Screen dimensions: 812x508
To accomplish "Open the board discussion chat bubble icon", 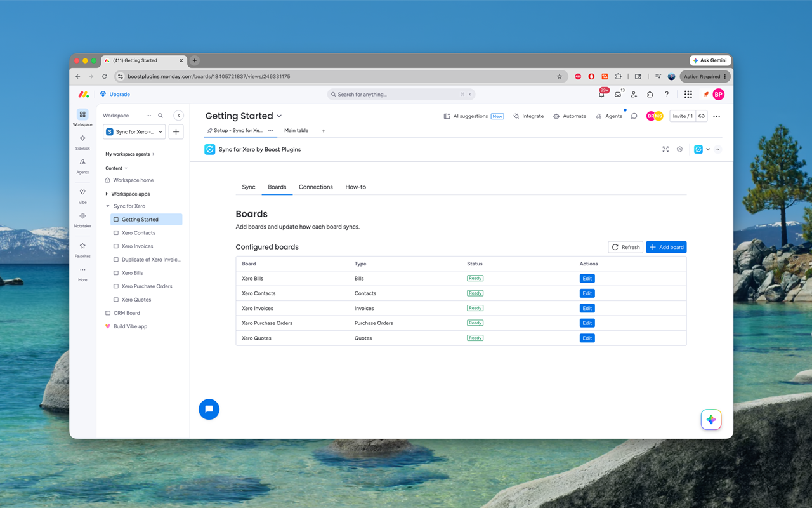I will click(x=634, y=116).
